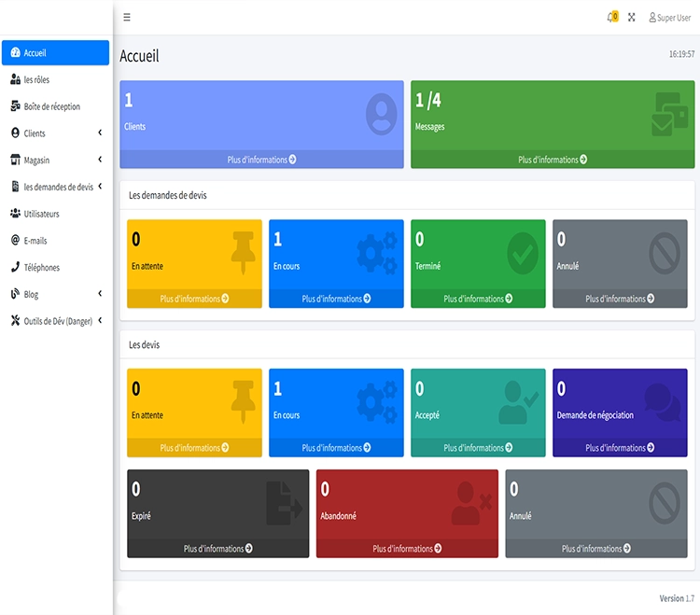700x615 pixels.
Task: Click the ban icon on Les devis Annulé card
Action: [665, 503]
